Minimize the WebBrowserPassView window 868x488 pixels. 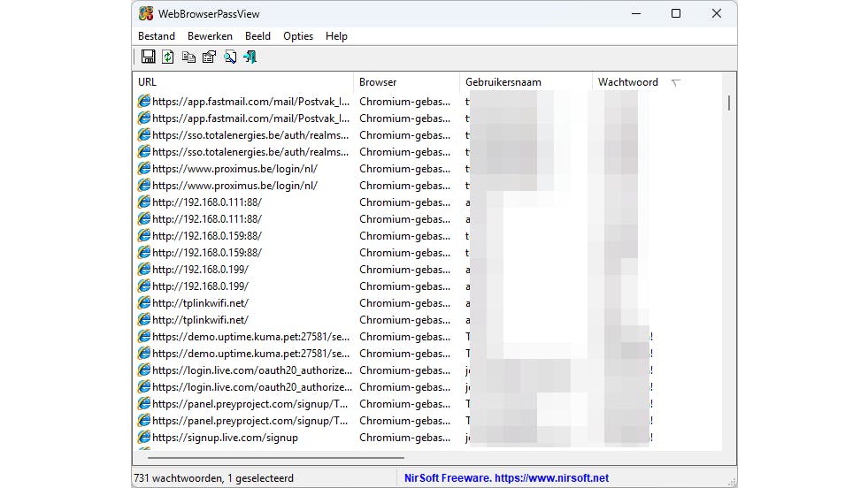[636, 14]
